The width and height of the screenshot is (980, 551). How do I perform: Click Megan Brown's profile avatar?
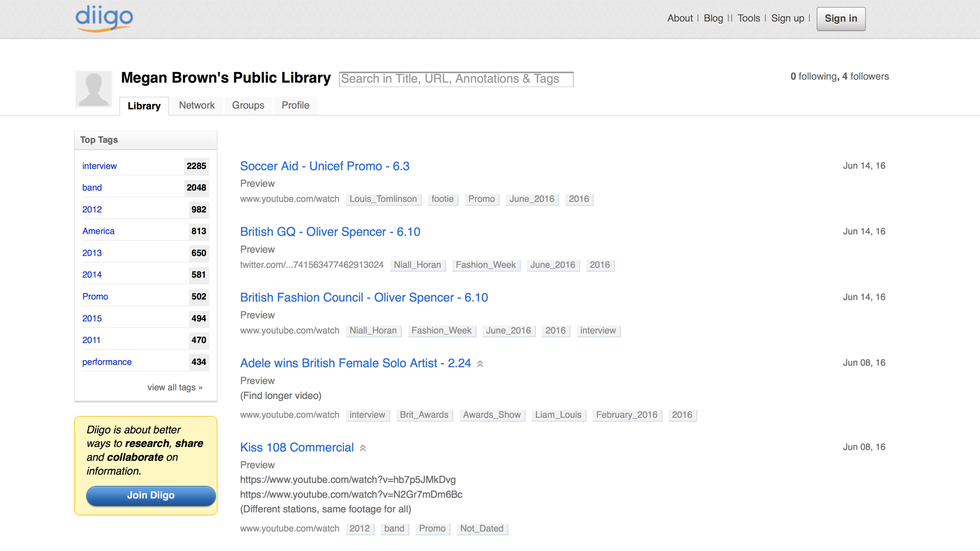[x=93, y=89]
